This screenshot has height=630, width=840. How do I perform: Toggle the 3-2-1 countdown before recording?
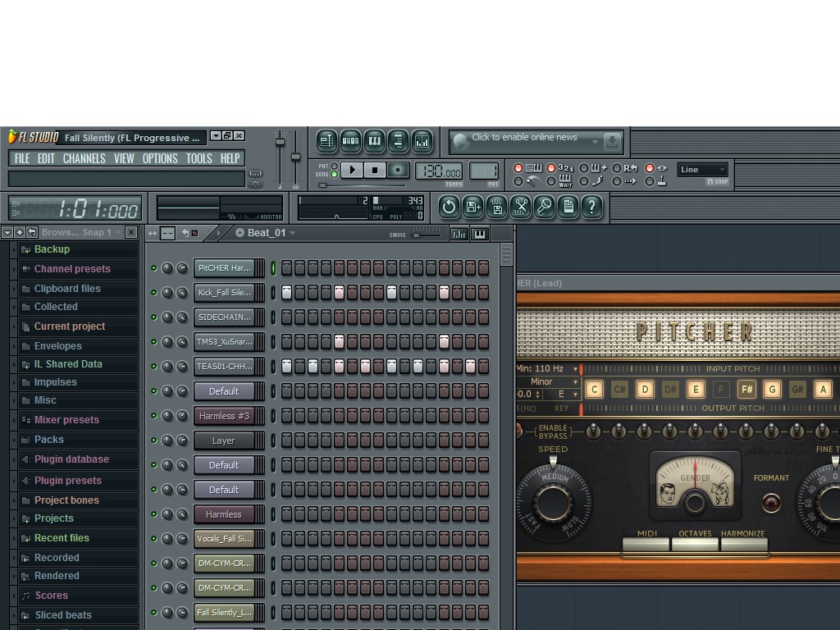550,168
